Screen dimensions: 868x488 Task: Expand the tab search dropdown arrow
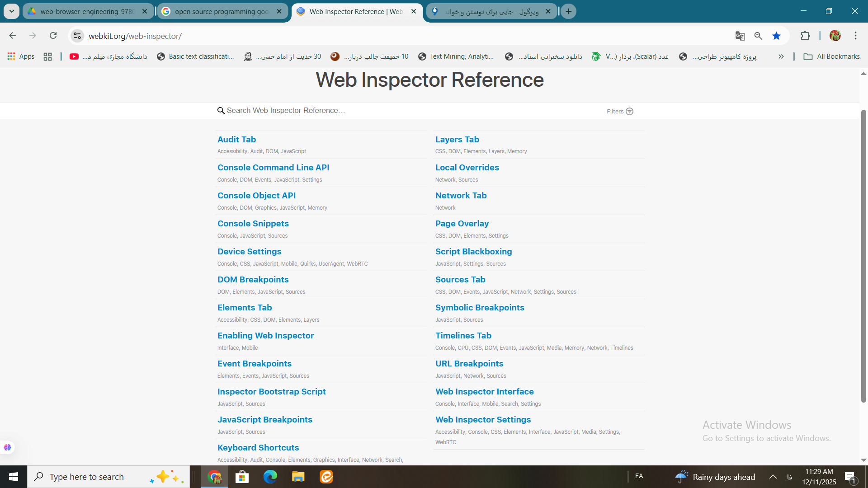click(x=11, y=11)
